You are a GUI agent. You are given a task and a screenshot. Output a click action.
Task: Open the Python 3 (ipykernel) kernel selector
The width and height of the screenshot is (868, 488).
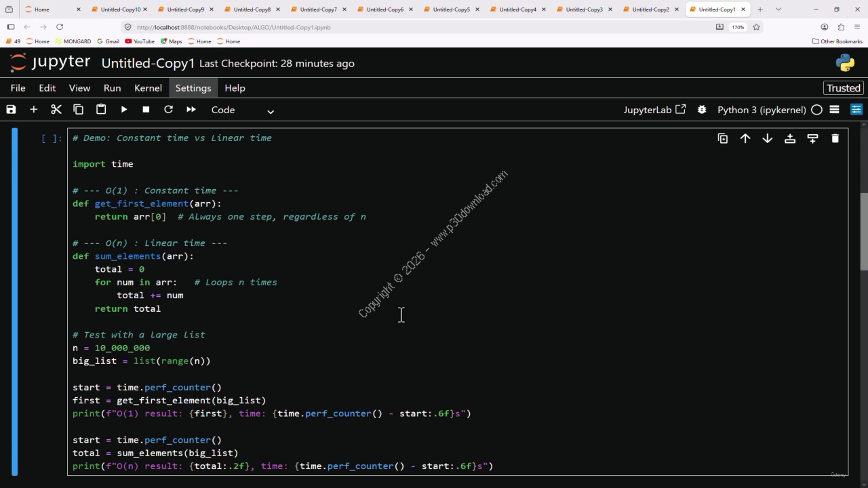click(x=762, y=110)
